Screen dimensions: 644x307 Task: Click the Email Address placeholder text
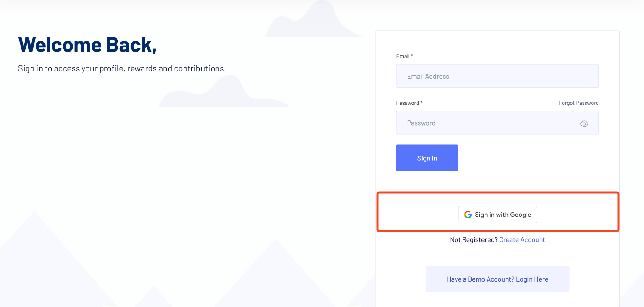click(428, 76)
